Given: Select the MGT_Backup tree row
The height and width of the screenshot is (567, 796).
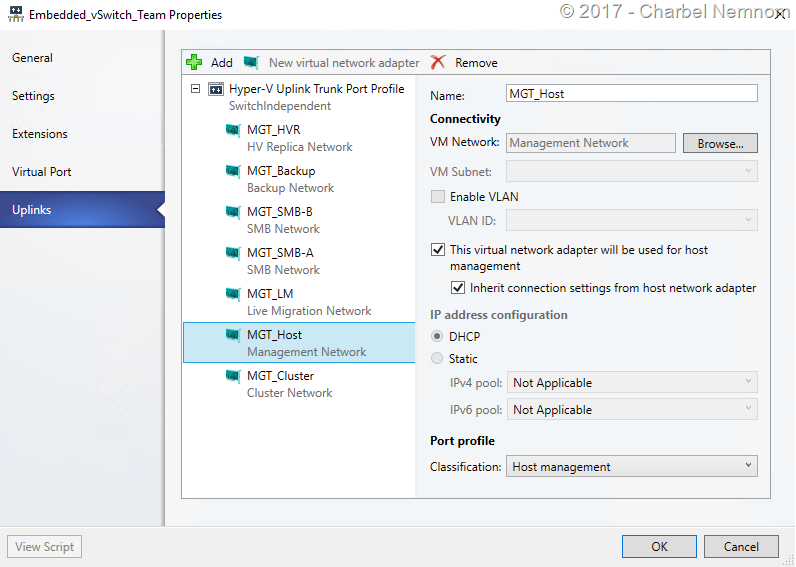Looking at the screenshot, I should (299, 179).
